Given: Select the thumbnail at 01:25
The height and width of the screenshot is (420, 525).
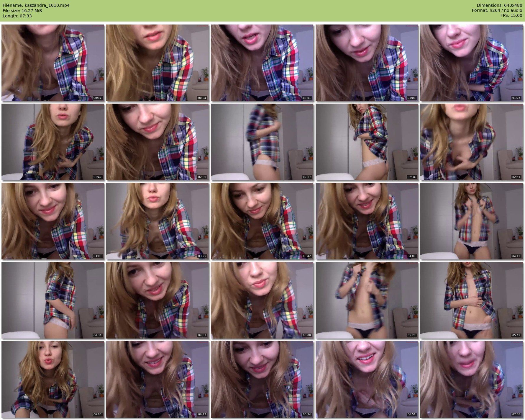Looking at the screenshot, I should click(472, 63).
